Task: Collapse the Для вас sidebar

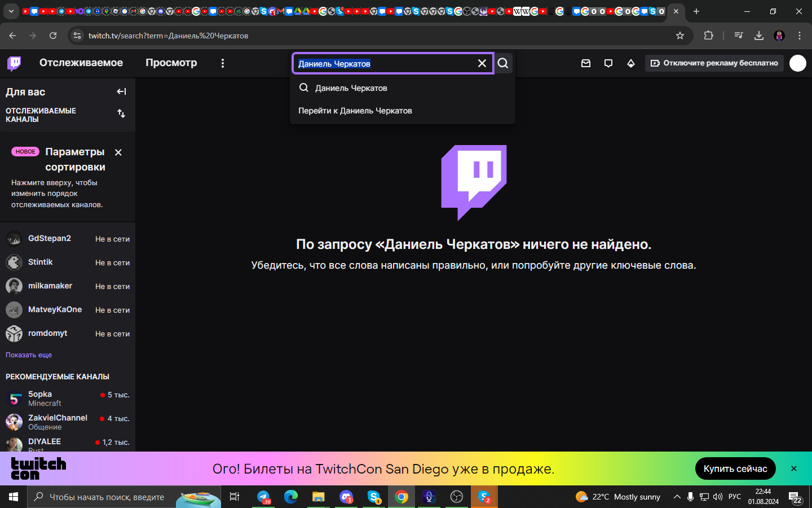Action: [x=121, y=91]
